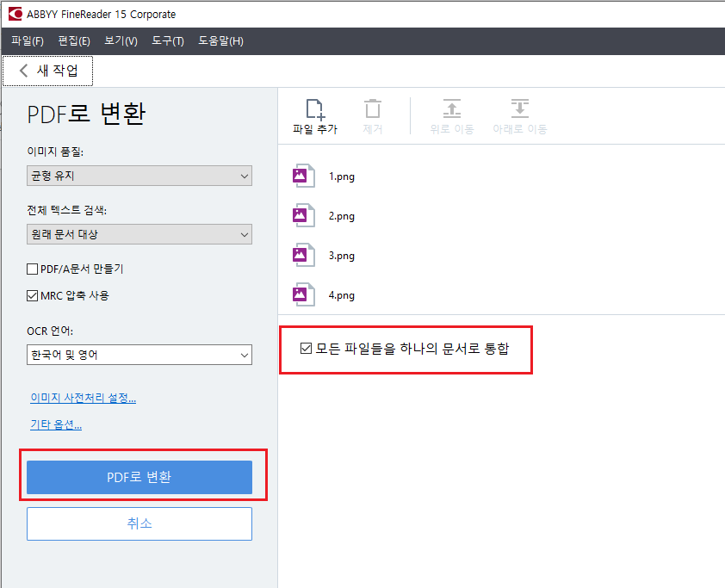Click the 제거 trash icon
The width and height of the screenshot is (725, 588).
(373, 109)
